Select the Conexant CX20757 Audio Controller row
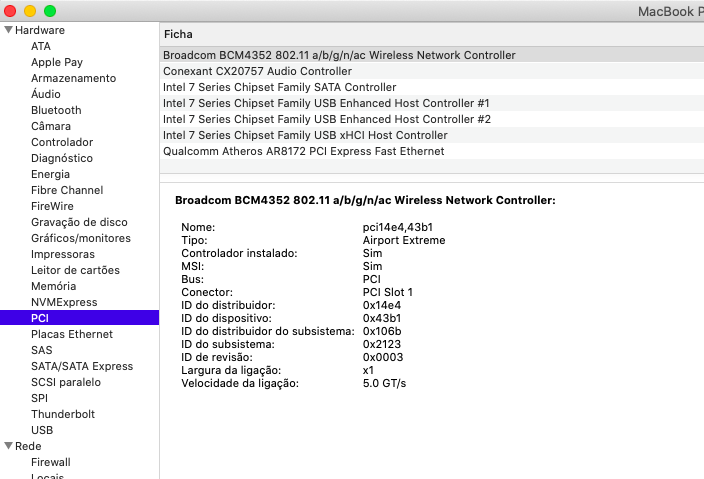Viewport: 704px width, 479px height. [431, 71]
